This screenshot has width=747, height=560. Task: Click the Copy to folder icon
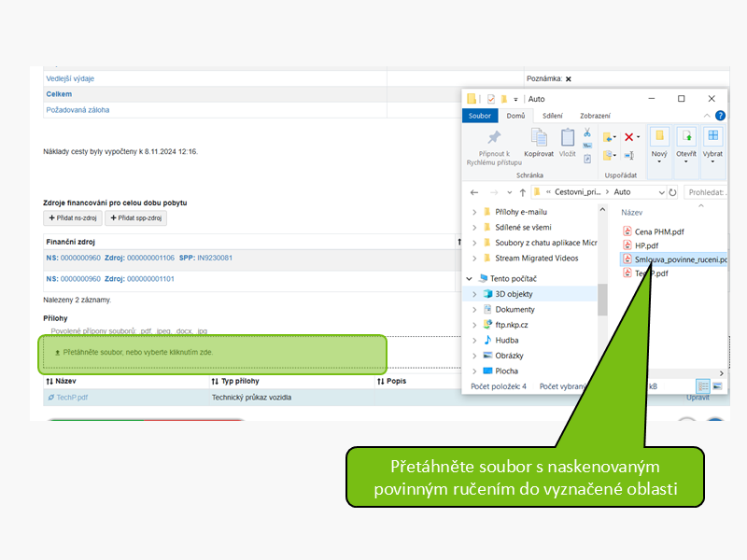click(608, 155)
